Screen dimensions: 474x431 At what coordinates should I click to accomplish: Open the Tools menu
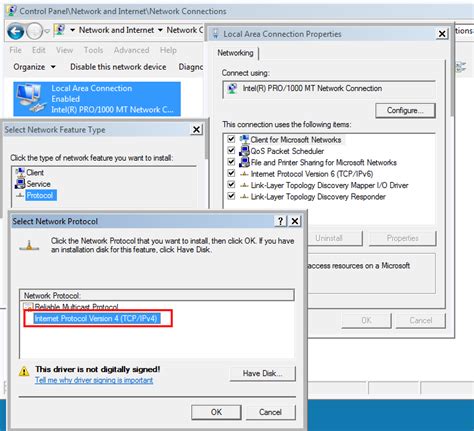click(x=93, y=50)
